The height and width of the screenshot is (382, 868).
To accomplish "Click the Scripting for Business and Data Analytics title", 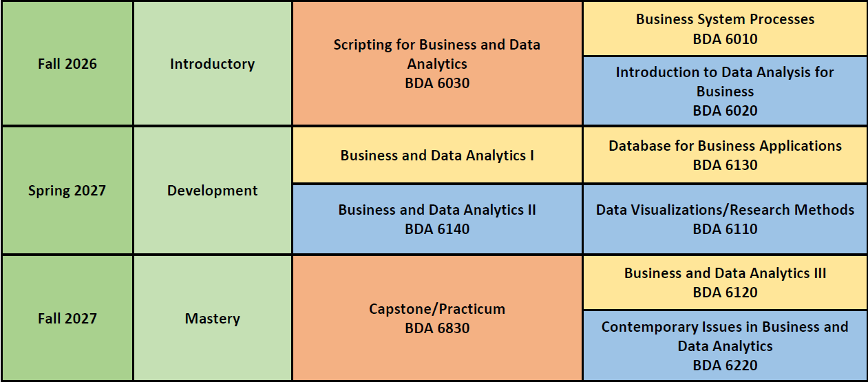I will (436, 54).
